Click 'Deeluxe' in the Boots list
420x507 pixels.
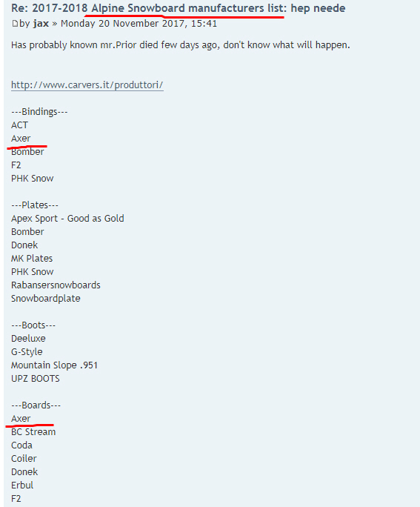coord(28,338)
